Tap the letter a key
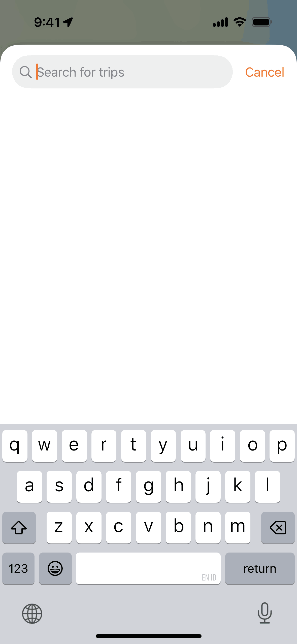 (x=29, y=487)
